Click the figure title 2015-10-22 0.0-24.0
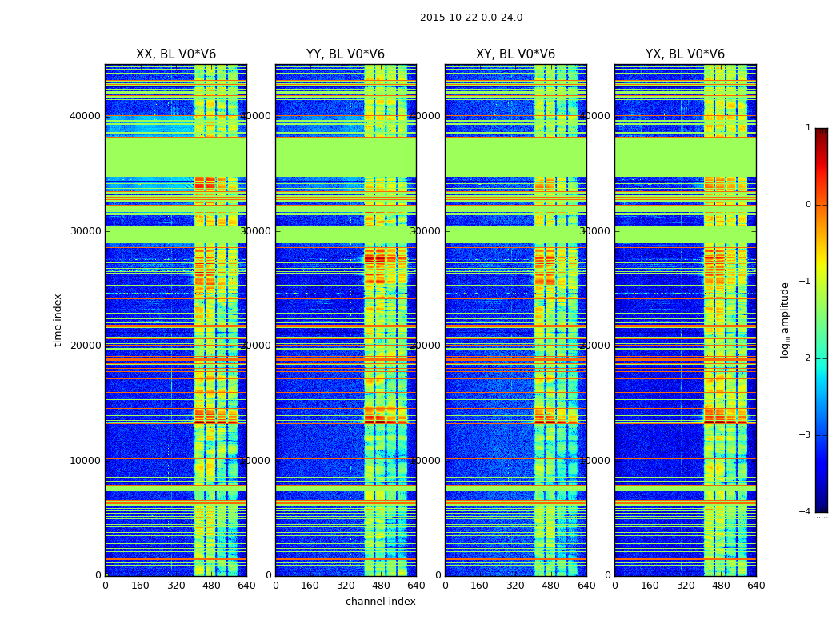This screenshot has width=840, height=640. coord(471,18)
